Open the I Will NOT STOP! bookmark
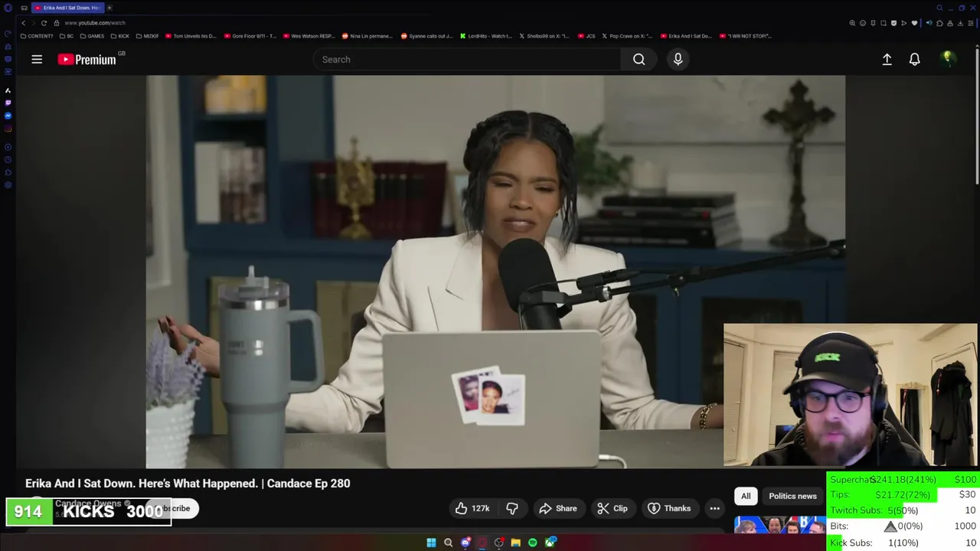This screenshot has width=980, height=551. (x=746, y=36)
